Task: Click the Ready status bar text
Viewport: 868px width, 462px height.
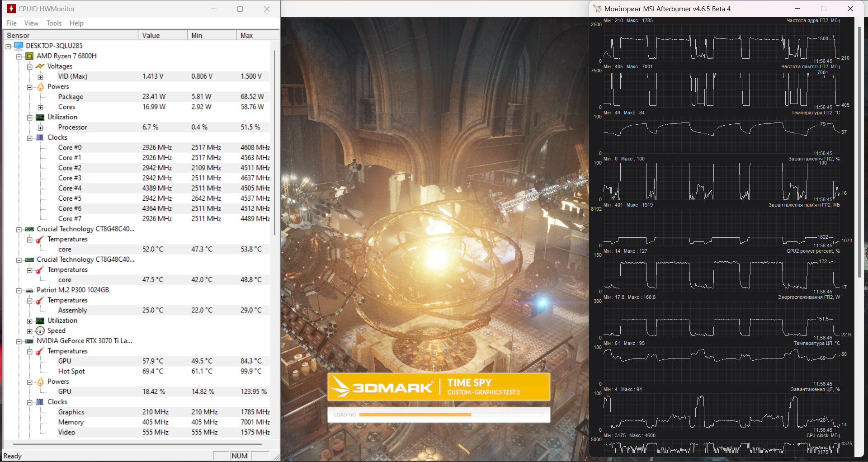Action: click(x=13, y=456)
